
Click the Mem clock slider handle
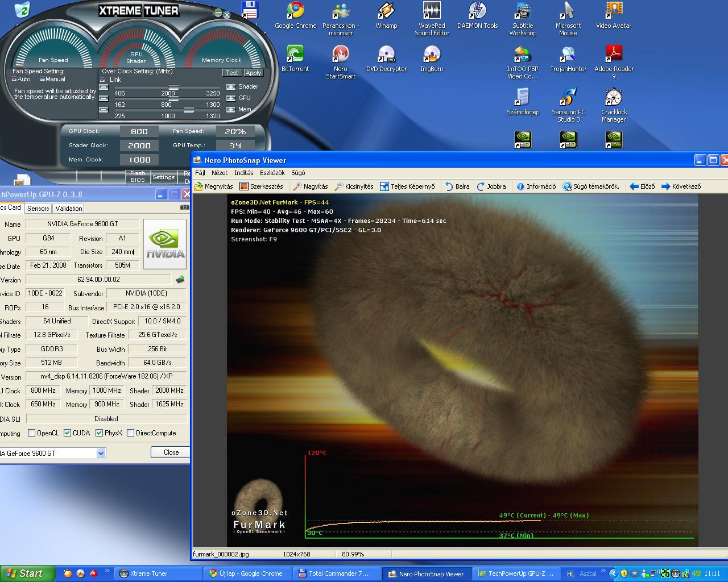click(189, 110)
